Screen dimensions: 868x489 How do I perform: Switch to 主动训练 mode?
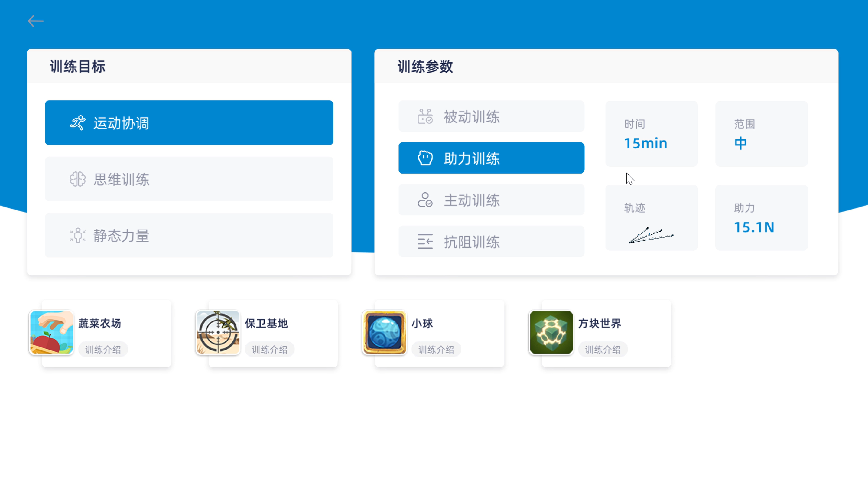pos(491,200)
